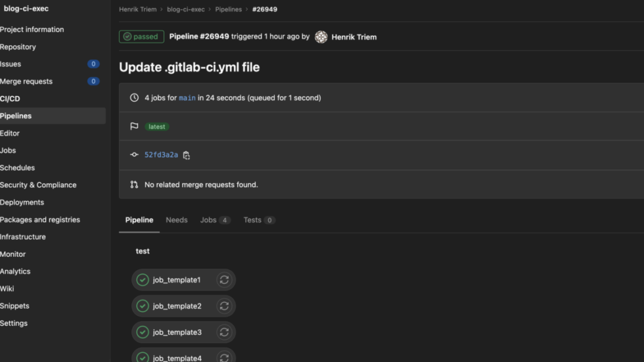Open Henrik Triem user profile link
644x362 pixels.
pos(354,37)
